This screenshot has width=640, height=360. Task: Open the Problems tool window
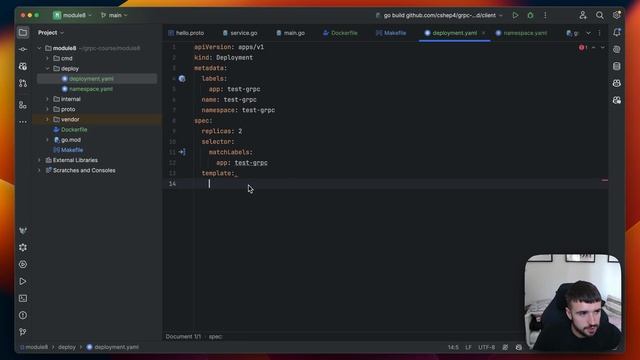[23, 316]
